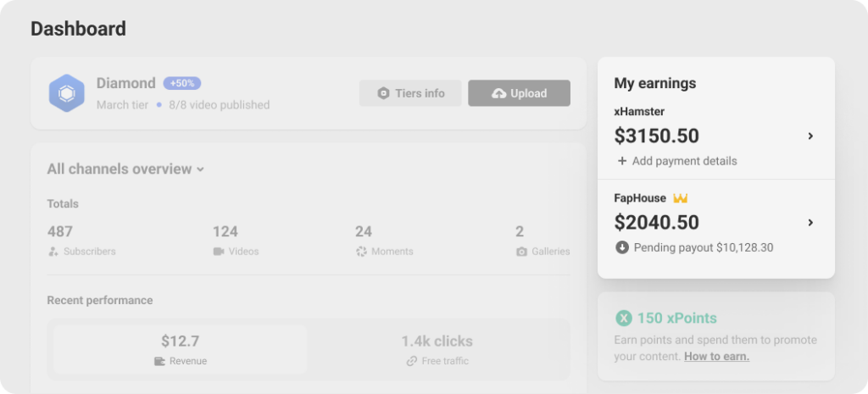The image size is (868, 394).
Task: Click the pending payout download icon
Action: (622, 247)
